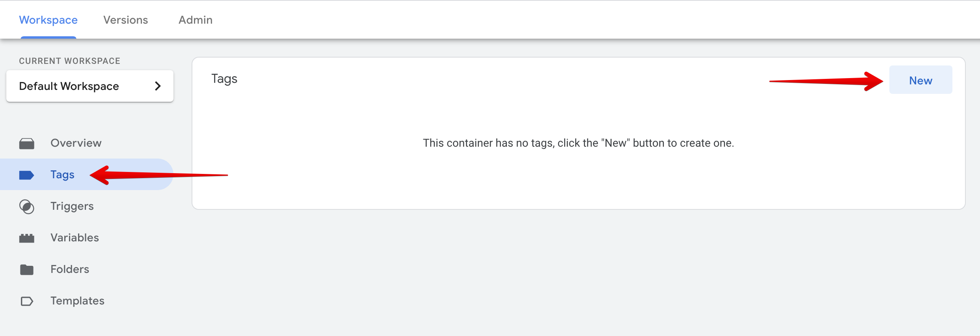The width and height of the screenshot is (980, 336).
Task: Switch to the Versions tab
Action: pos(125,19)
